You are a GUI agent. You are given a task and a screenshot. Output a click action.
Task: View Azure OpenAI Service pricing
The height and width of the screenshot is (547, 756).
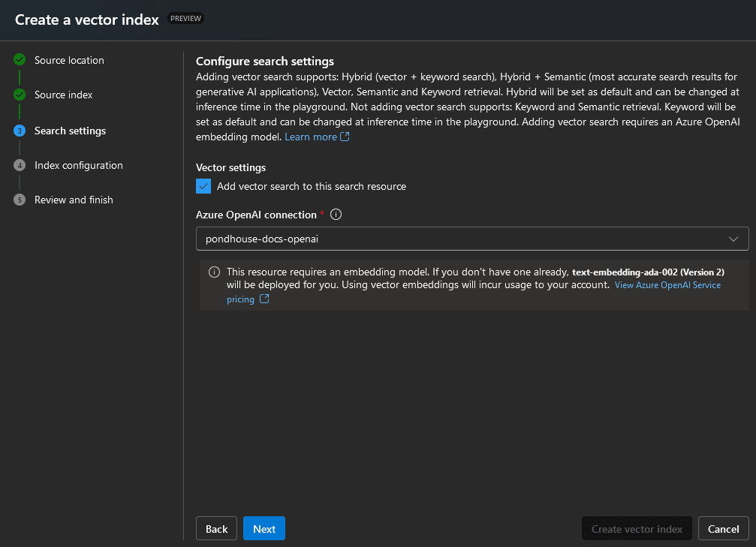tap(667, 284)
